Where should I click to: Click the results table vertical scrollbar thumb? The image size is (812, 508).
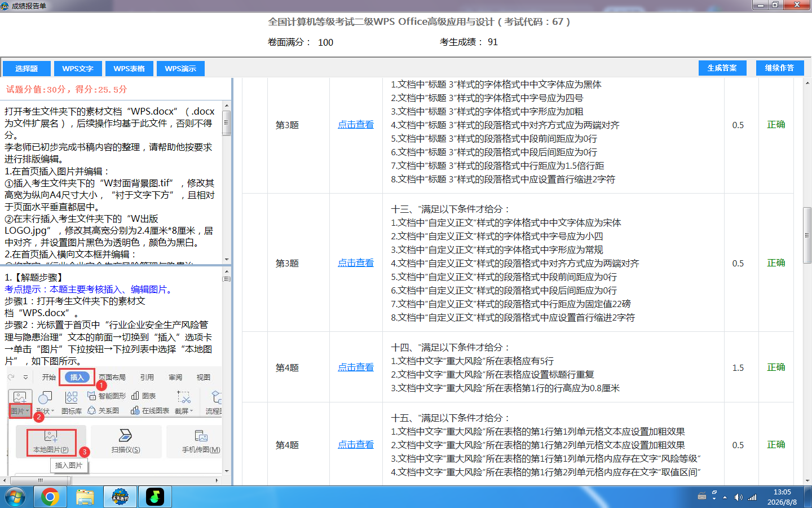pos(807,235)
